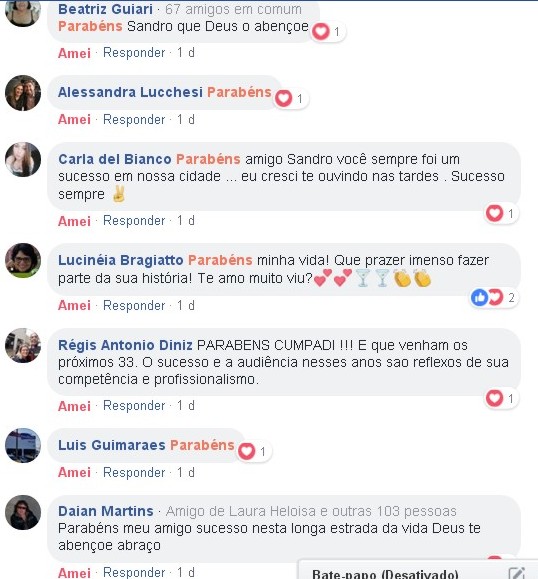Open timestamp 1 d on Beatriz's comment
Screen dimensions: 538x579
tap(186, 52)
